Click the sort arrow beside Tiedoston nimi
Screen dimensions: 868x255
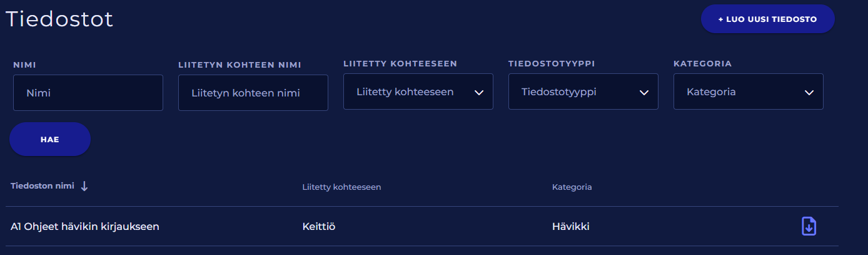tap(84, 186)
